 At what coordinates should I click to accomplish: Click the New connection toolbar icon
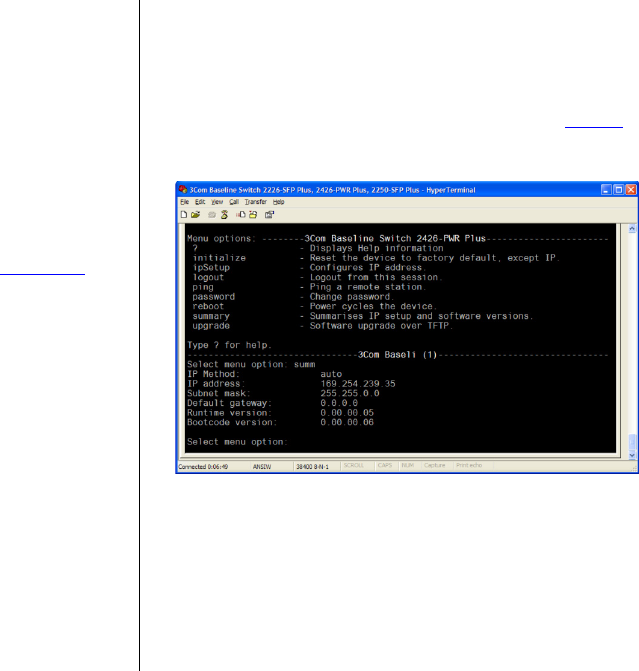pyautogui.click(x=184, y=214)
